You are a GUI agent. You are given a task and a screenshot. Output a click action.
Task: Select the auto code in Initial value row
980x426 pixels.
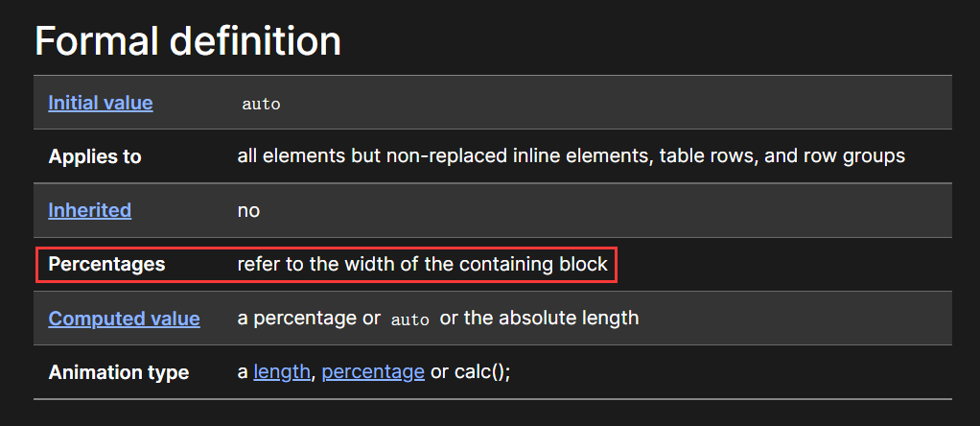[261, 104]
